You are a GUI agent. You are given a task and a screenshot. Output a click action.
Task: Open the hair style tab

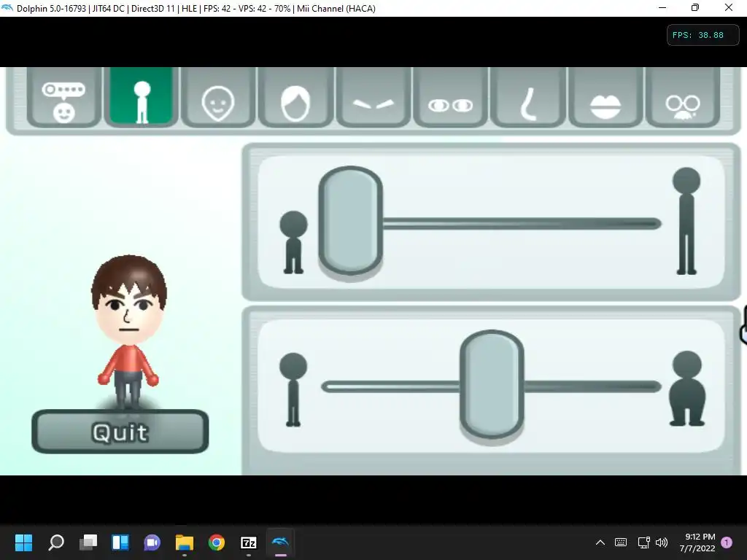(x=295, y=98)
